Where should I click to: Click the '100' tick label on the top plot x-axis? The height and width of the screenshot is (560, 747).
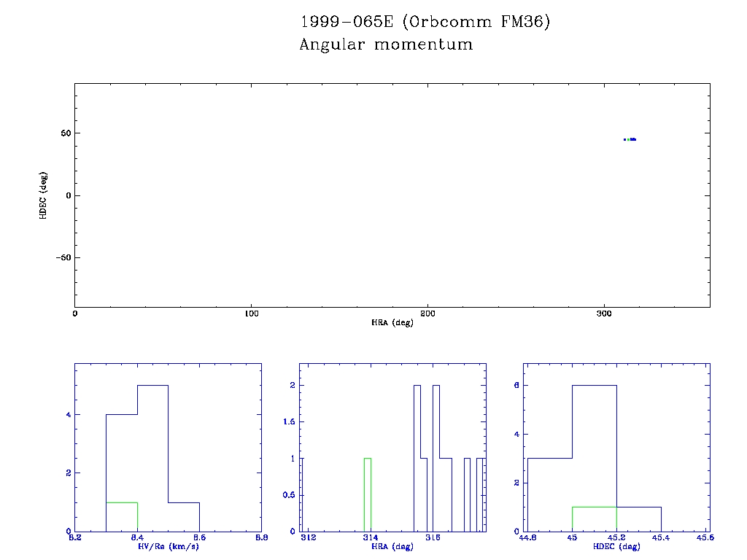tap(251, 314)
